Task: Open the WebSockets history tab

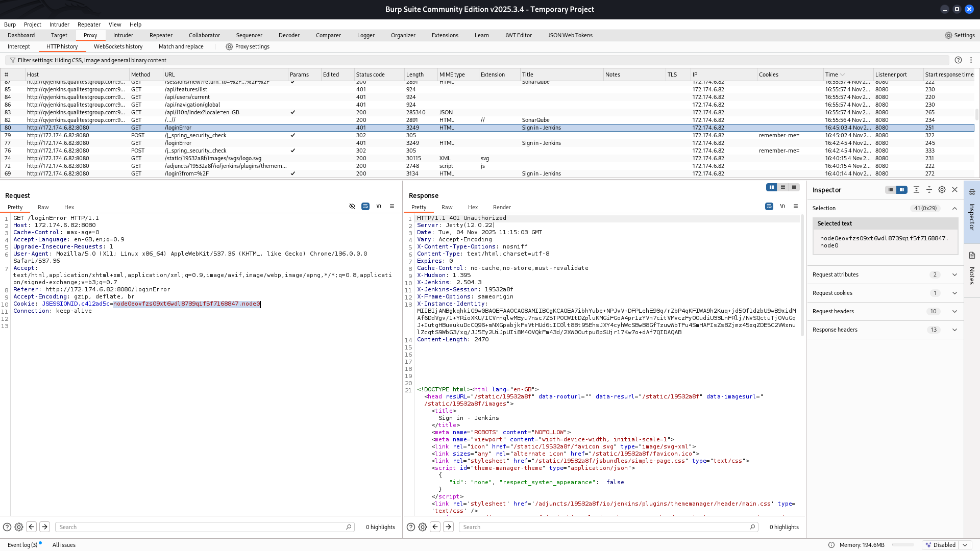Action: (x=118, y=46)
